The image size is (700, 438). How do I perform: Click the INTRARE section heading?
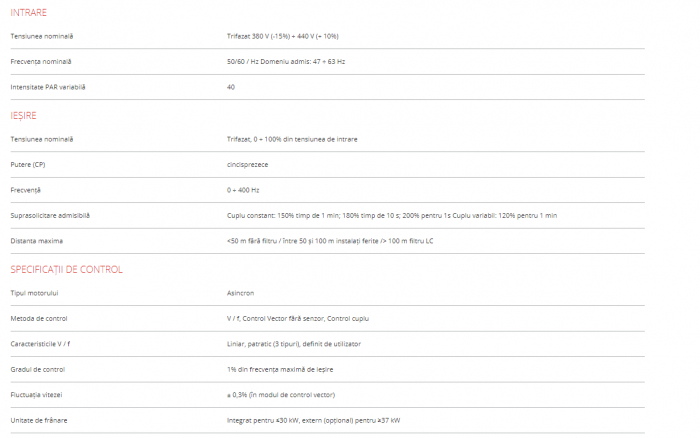28,12
